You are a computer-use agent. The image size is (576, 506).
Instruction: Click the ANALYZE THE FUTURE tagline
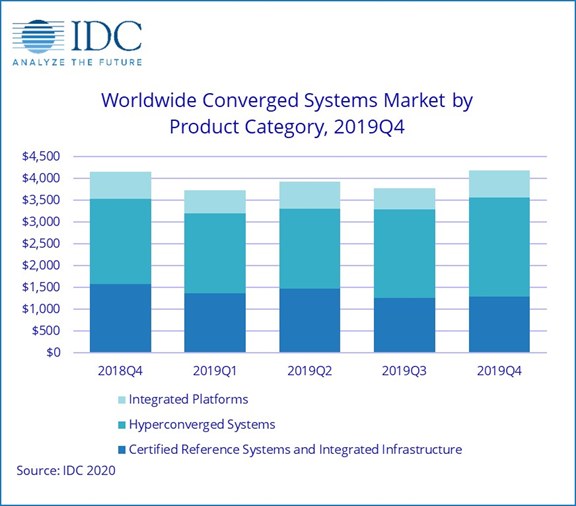[77, 62]
